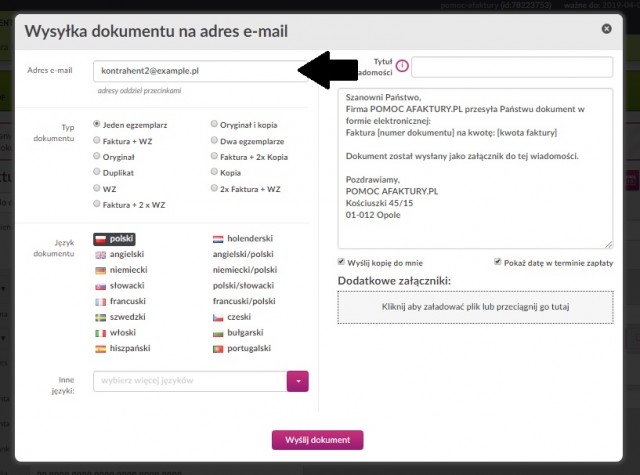Click the wybierz więcej języków combo box
Viewport: 640px width, 475px height.
(x=190, y=381)
